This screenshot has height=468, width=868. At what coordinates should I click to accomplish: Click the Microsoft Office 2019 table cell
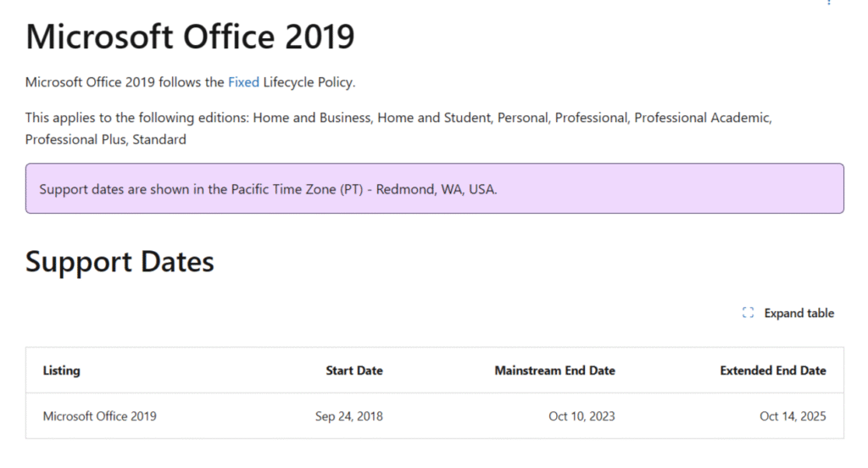pos(100,416)
